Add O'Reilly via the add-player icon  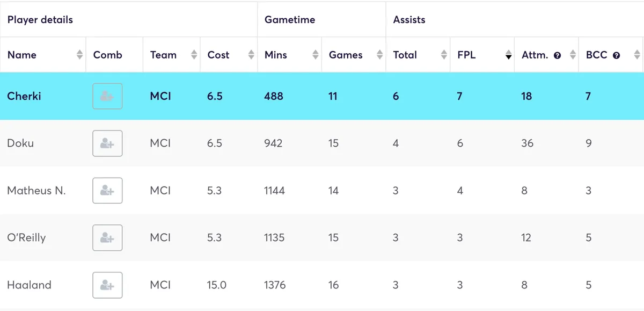107,237
